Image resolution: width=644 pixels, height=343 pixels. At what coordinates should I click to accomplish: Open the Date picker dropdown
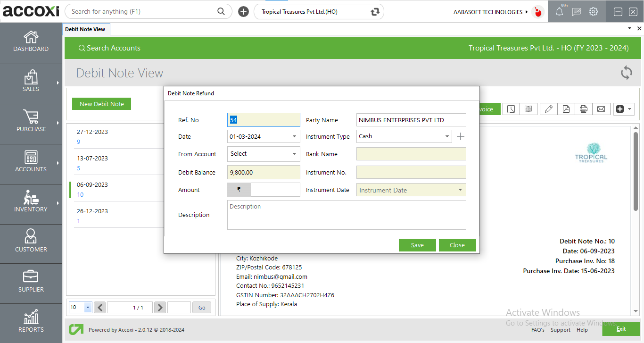tap(294, 137)
